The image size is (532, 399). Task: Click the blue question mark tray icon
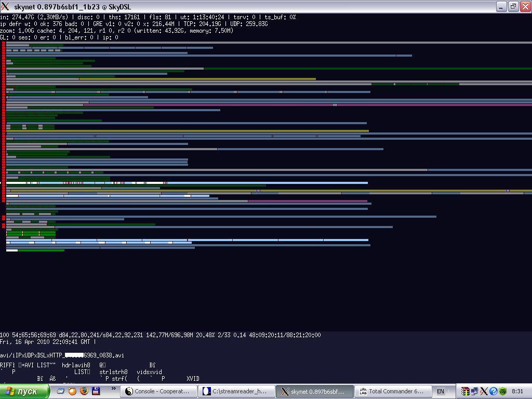pos(493,391)
